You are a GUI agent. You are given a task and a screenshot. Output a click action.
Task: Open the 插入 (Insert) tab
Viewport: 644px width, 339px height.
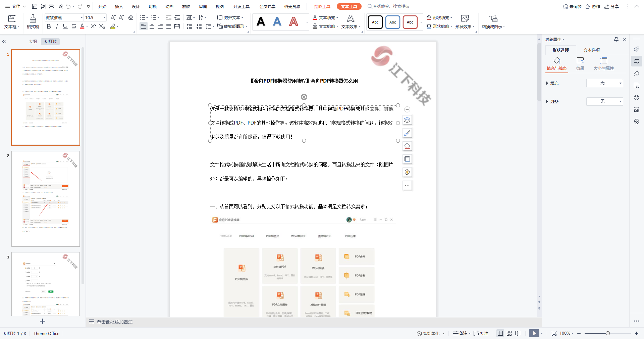[119, 6]
